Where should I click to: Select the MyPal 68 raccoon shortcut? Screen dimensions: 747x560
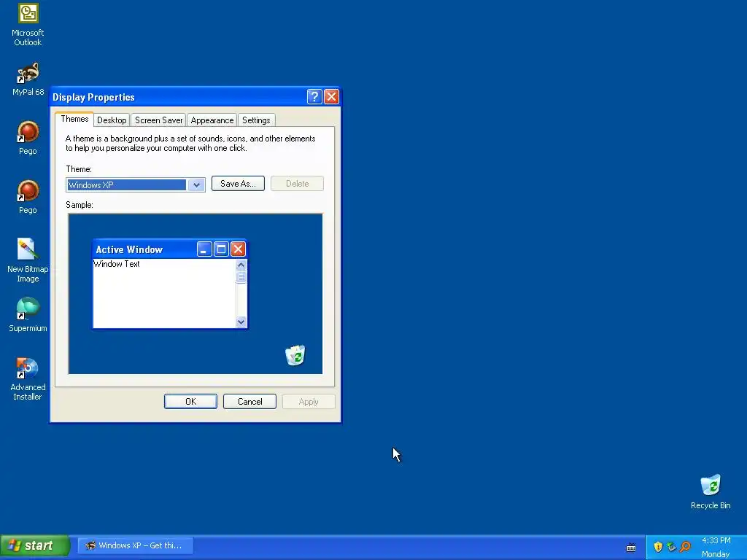coord(28,79)
